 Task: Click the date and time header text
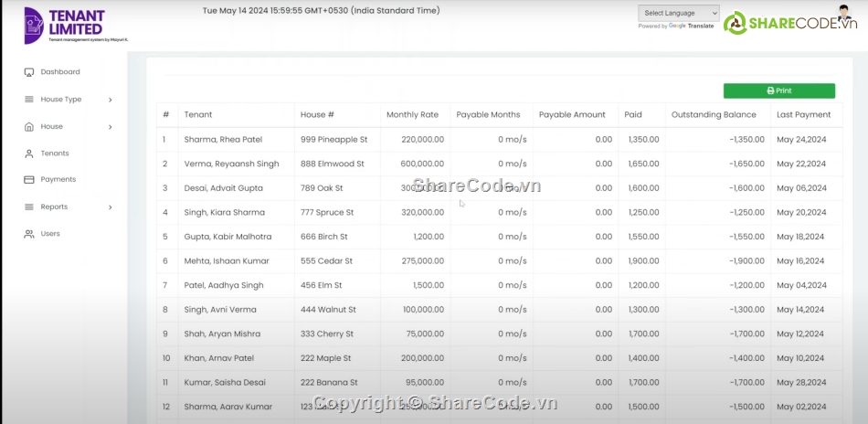click(x=321, y=11)
